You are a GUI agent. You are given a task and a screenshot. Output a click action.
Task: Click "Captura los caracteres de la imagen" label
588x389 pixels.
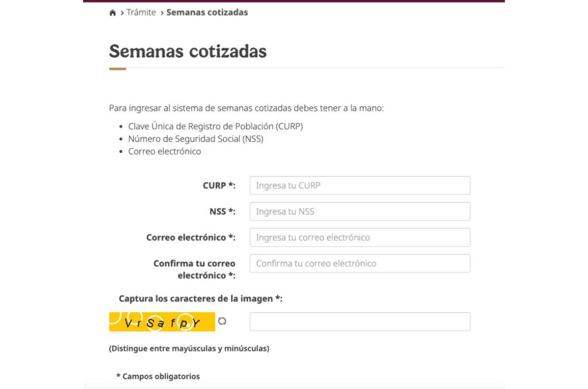[200, 298]
